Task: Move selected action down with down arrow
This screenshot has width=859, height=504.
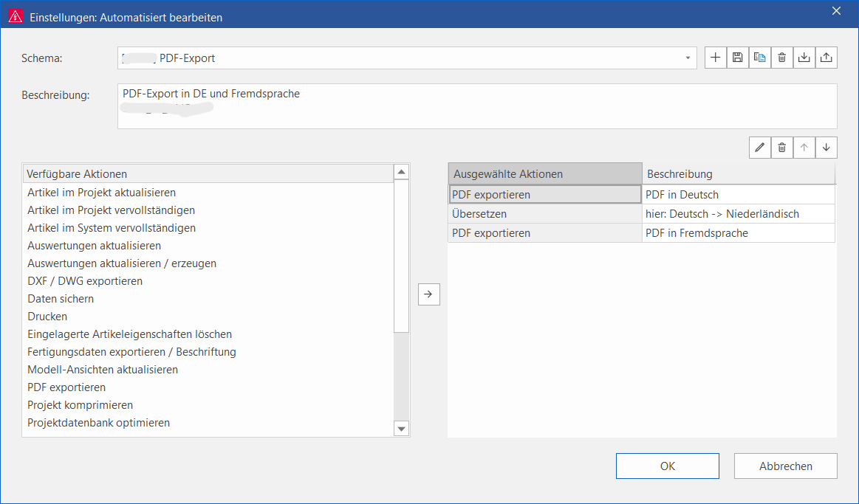Action: 826,148
